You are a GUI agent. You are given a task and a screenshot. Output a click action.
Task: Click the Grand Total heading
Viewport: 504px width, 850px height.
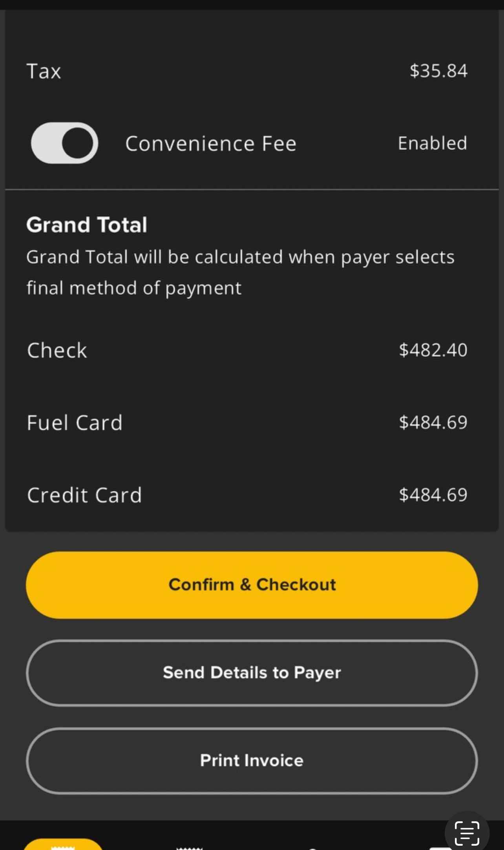coord(87,225)
